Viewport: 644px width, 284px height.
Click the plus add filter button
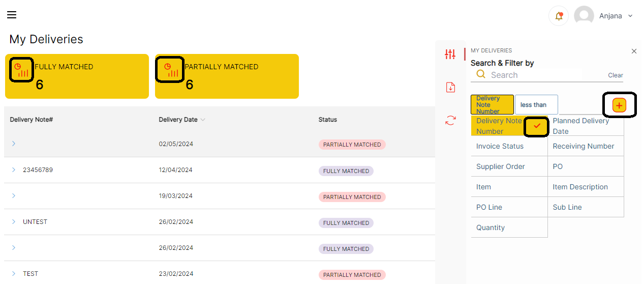coord(619,105)
